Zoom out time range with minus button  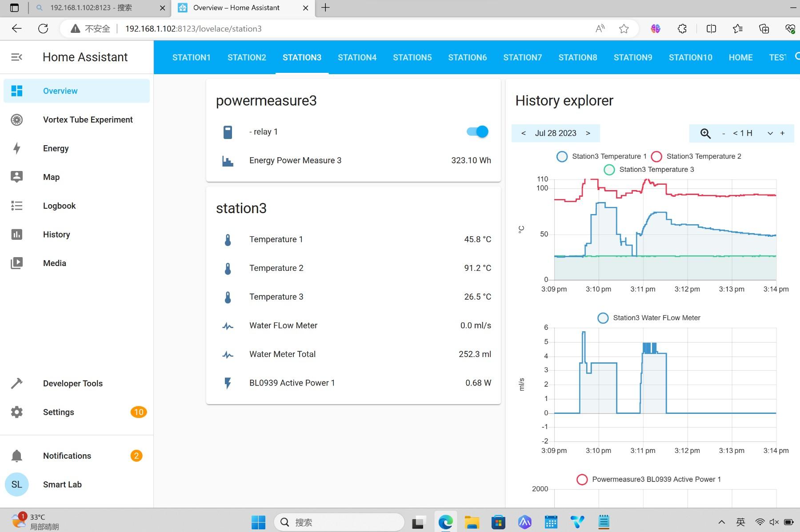724,133
